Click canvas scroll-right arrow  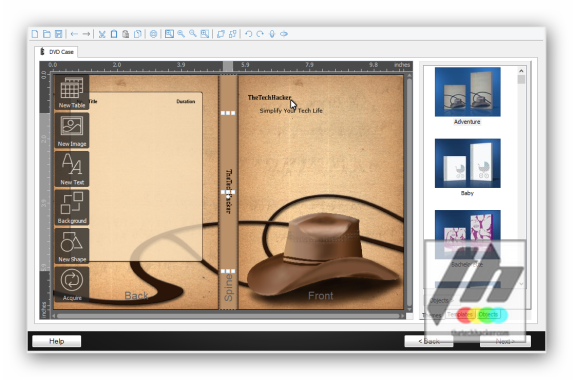pos(403,316)
